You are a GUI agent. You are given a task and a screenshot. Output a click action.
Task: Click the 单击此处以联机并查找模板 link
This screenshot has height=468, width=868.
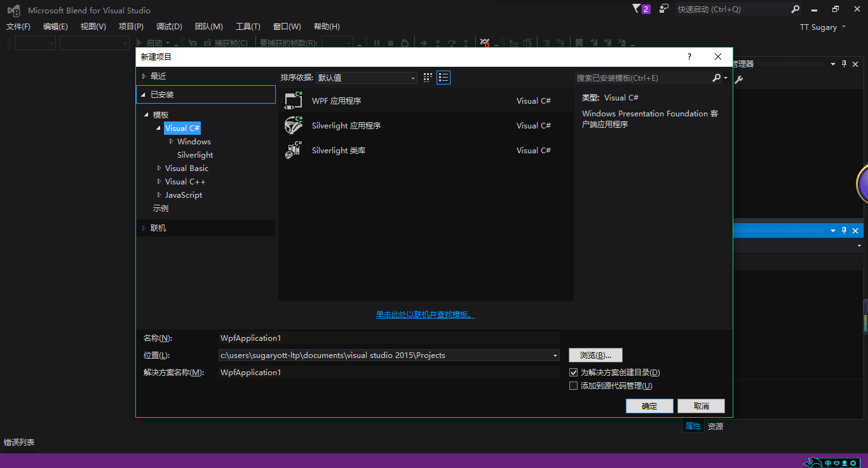[x=426, y=314]
